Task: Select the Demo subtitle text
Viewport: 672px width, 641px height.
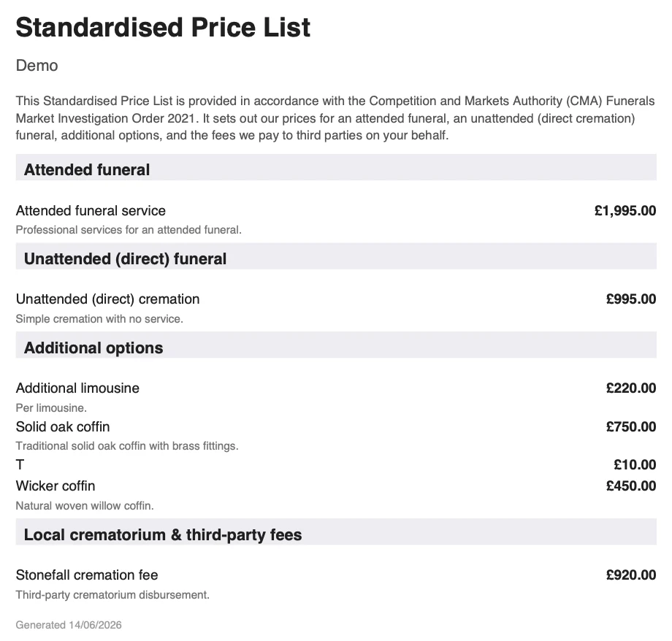Action: 37,66
